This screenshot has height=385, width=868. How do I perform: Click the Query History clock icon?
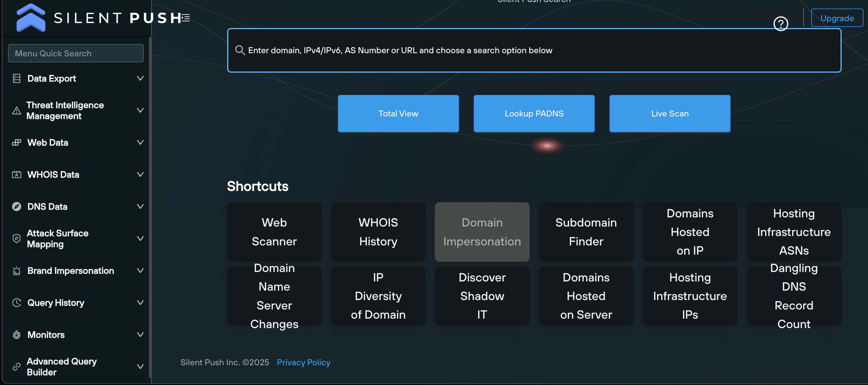(17, 303)
